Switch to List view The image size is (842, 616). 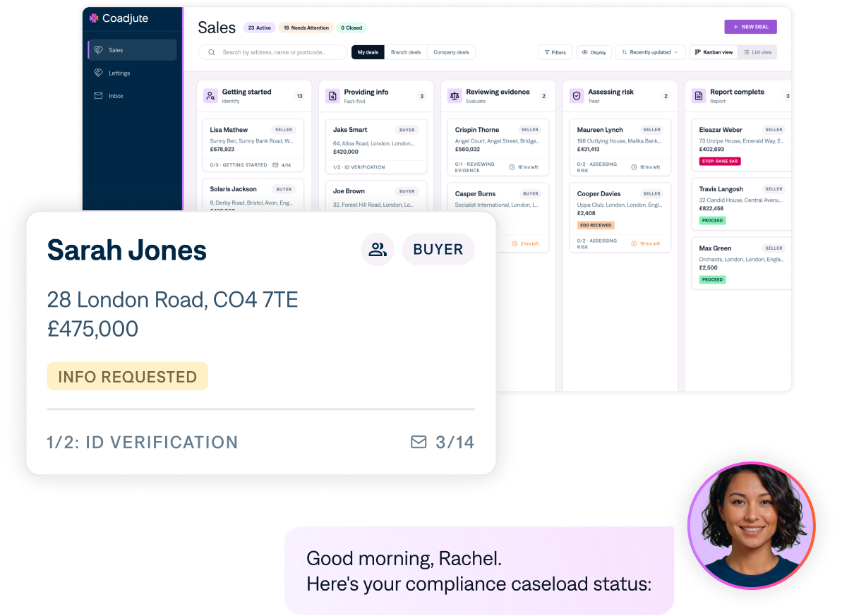tap(757, 52)
